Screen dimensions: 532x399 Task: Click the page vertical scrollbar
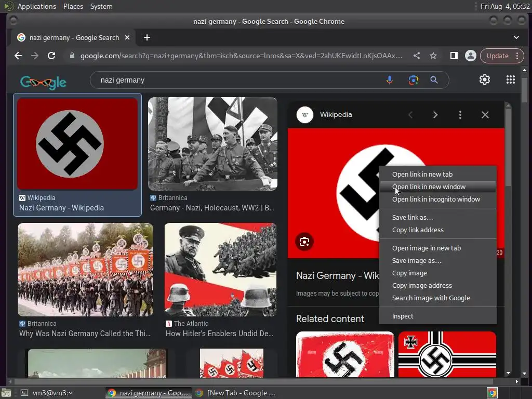[x=525, y=90]
